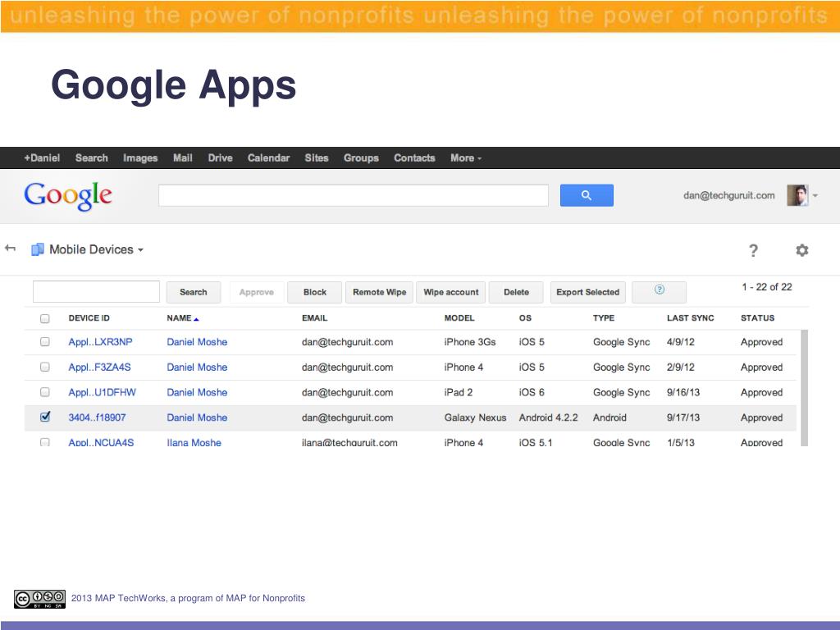
Task: Click the device list vertical scrollbar
Action: pos(805,388)
